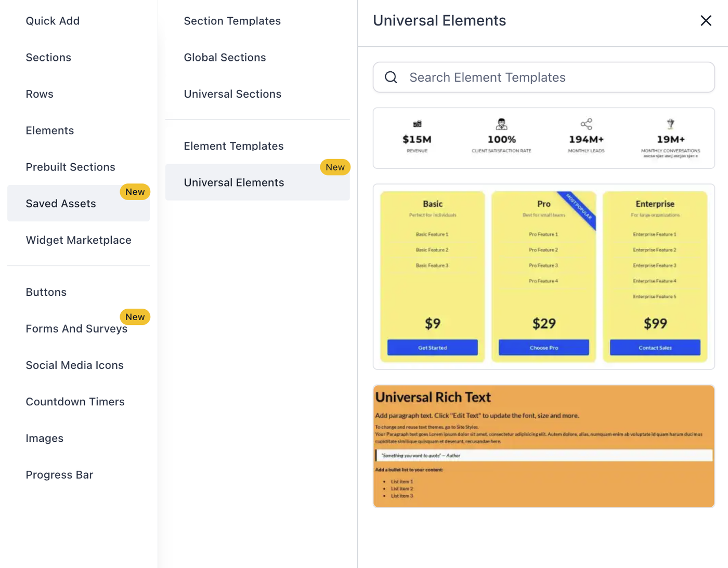
Task: Click the client satisfaction rate icon
Action: click(501, 124)
